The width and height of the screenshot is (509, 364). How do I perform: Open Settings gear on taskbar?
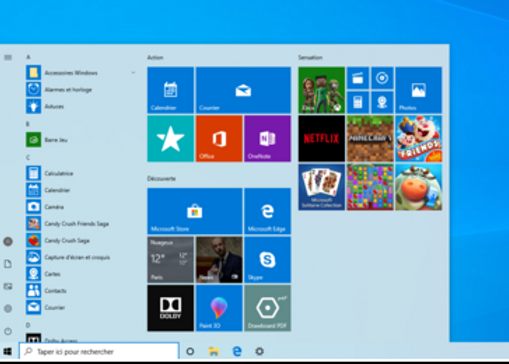(x=260, y=351)
